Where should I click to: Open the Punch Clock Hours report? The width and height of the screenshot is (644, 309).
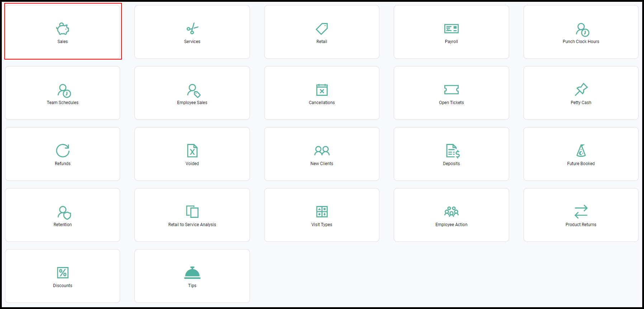581,32
